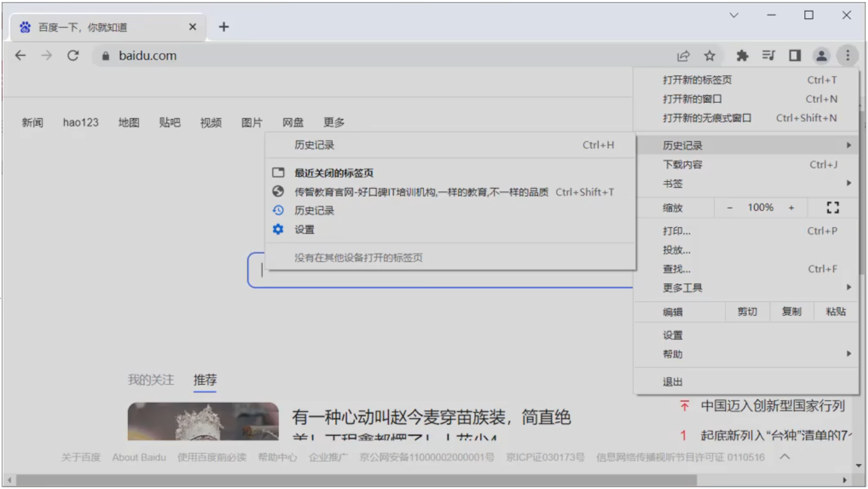Viewport: 868px width, 489px height.
Task: Open the extensions puzzle icon
Action: click(x=742, y=56)
